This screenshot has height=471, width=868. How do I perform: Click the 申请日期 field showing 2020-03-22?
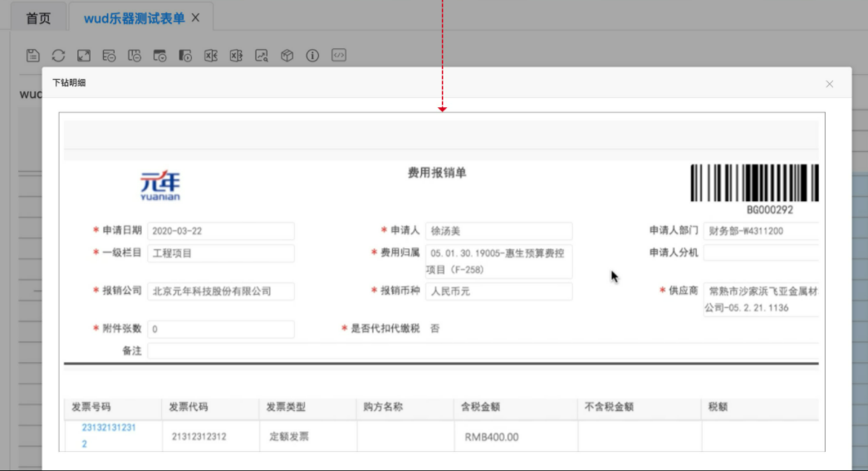pos(221,231)
